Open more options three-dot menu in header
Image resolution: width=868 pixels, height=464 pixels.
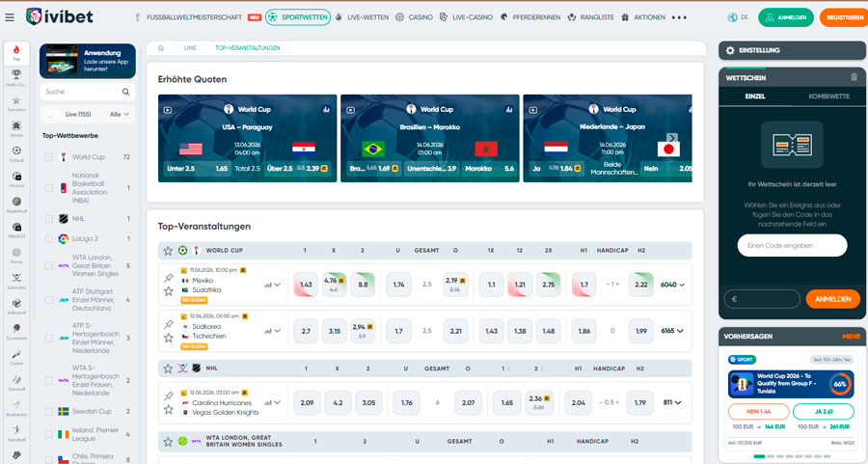click(679, 17)
